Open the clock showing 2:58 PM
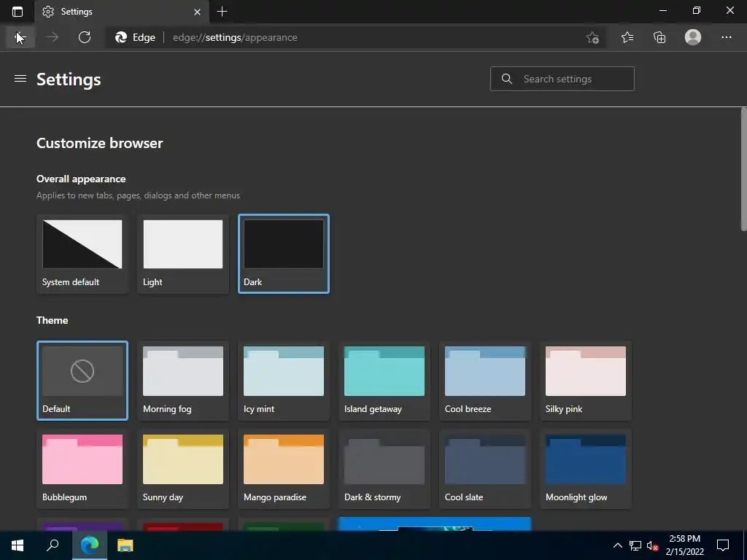The height and width of the screenshot is (560, 747). coord(684,545)
